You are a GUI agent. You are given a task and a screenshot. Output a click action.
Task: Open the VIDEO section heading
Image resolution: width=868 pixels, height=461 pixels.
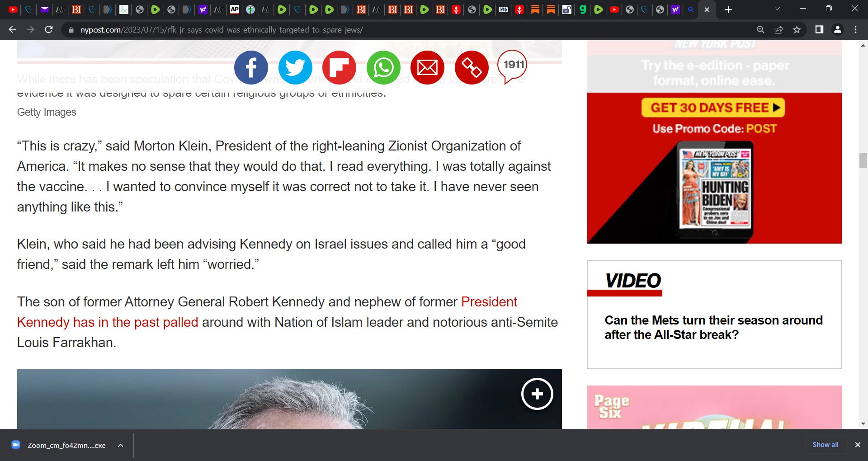point(633,281)
